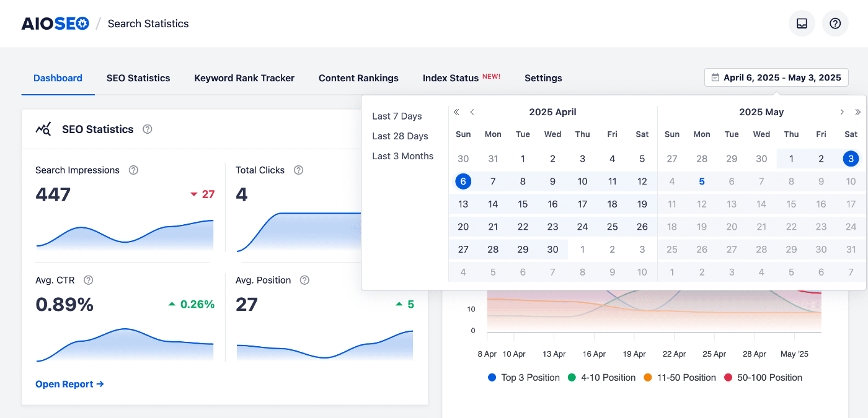The image size is (868, 418).
Task: Select April 15 in the April calendar
Action: point(523,204)
